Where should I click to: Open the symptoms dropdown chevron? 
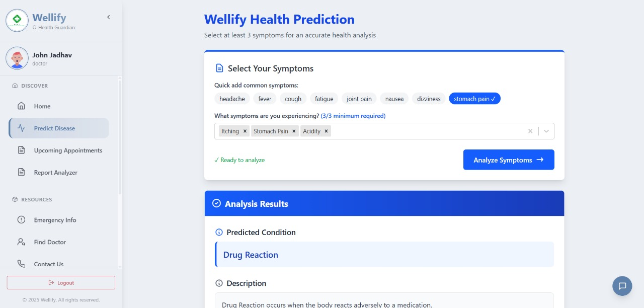point(546,131)
